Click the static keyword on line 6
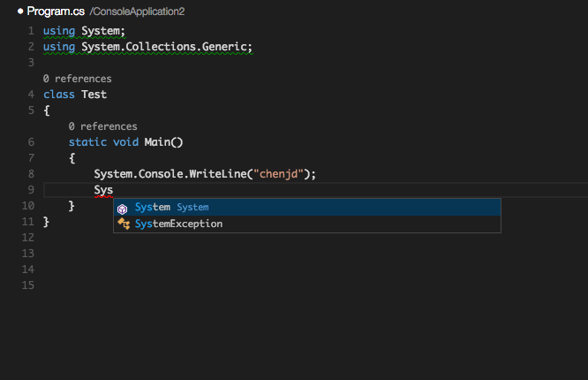 coord(87,142)
